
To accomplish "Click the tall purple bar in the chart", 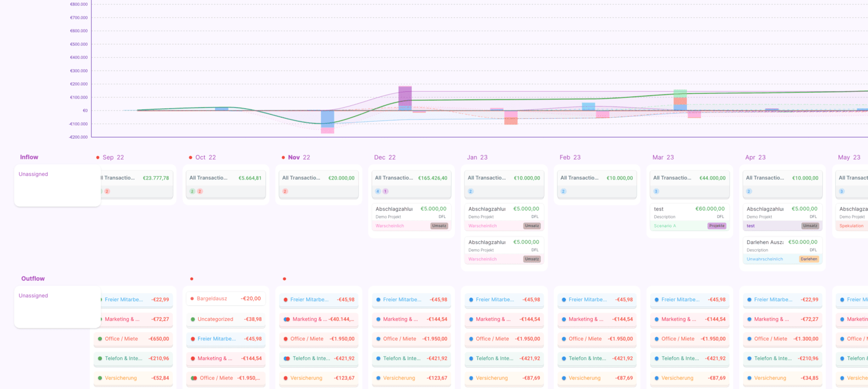I will coord(405,95).
